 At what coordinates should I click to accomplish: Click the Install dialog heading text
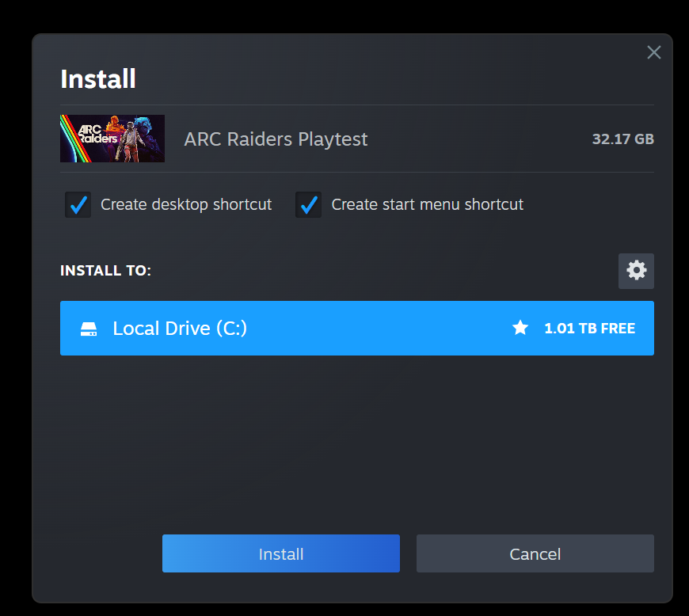(98, 79)
